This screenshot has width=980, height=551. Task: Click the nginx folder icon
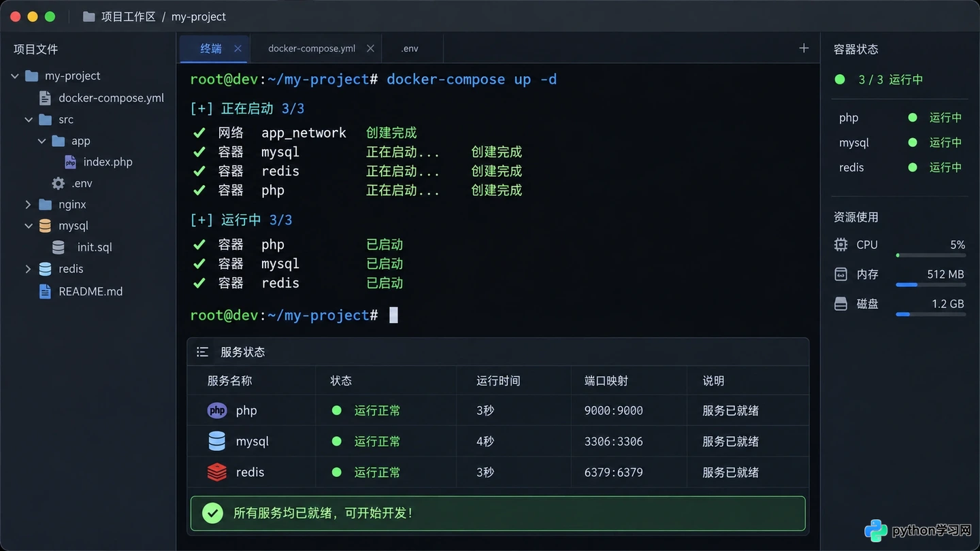tap(45, 204)
